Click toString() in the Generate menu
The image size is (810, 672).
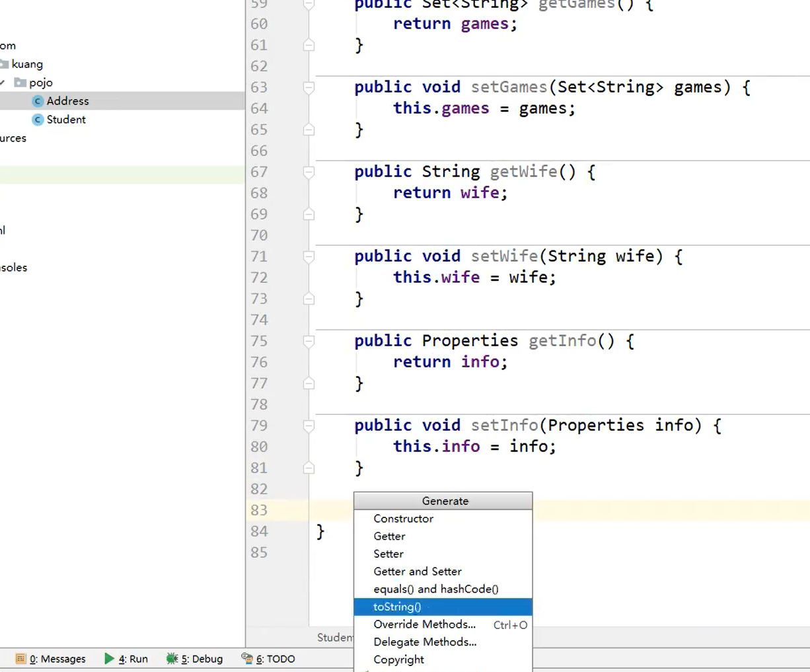[x=443, y=607]
